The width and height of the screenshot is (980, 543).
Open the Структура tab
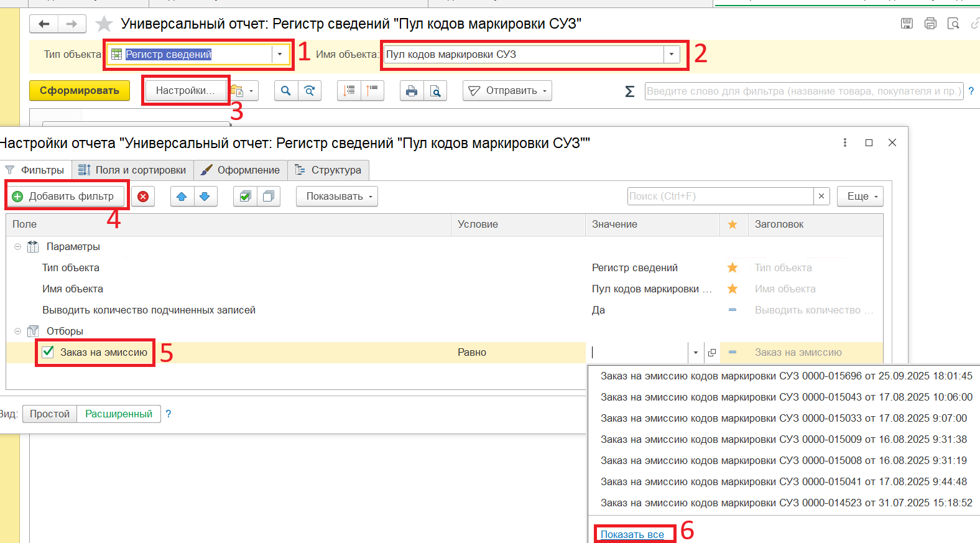click(328, 170)
